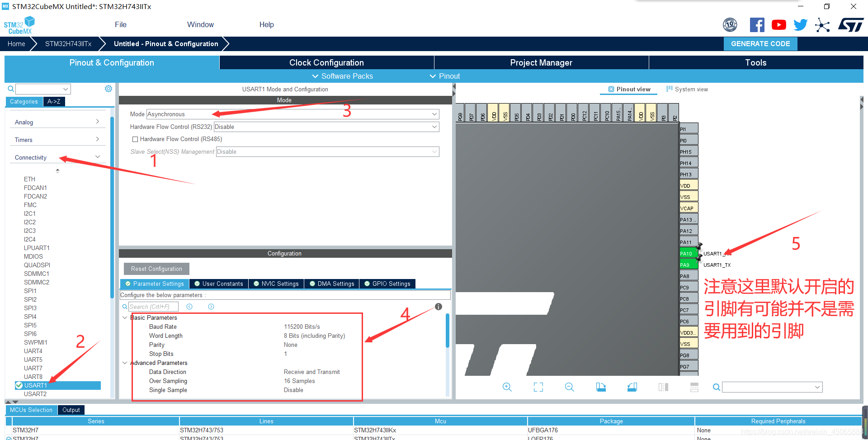Rotate chip view clockwise
This screenshot has height=440, width=868.
coord(601,387)
